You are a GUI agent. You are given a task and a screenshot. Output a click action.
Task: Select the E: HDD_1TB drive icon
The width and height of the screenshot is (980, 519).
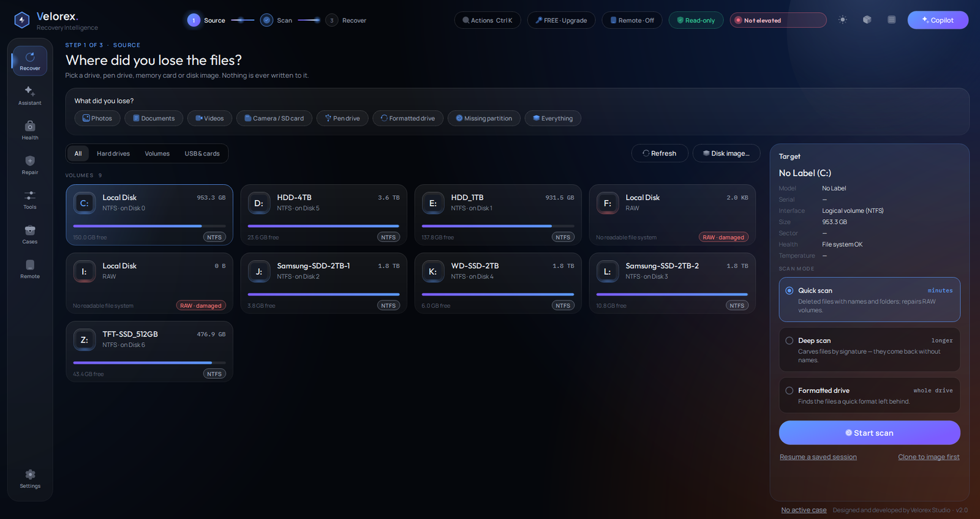click(x=433, y=203)
